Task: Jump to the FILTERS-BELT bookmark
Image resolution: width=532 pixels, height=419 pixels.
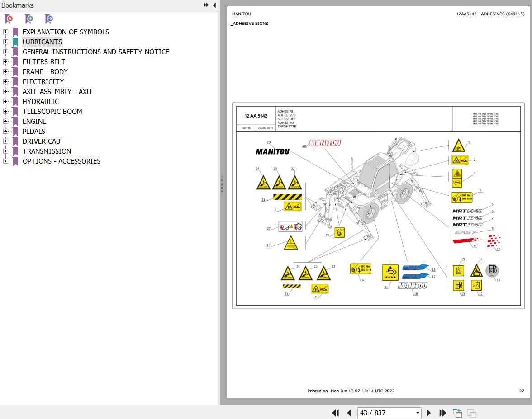Action: tap(44, 61)
